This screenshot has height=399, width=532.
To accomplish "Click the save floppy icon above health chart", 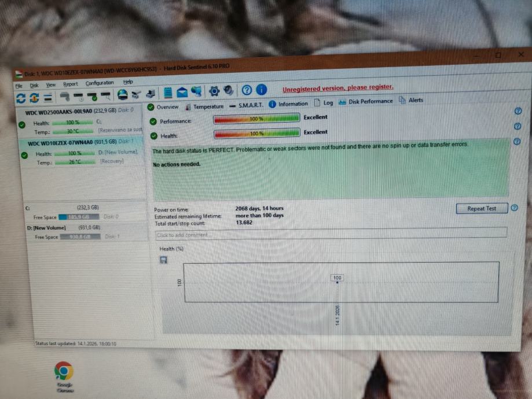I will (x=163, y=260).
